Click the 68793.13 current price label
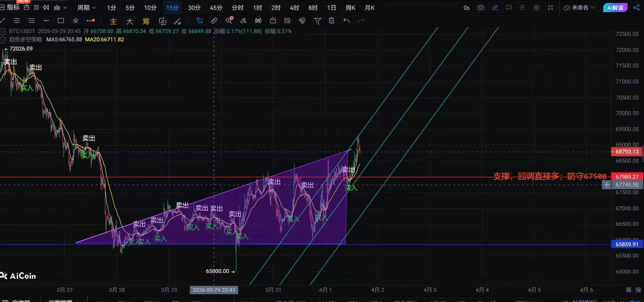Screen dimensions: 644x302 click(x=627, y=152)
